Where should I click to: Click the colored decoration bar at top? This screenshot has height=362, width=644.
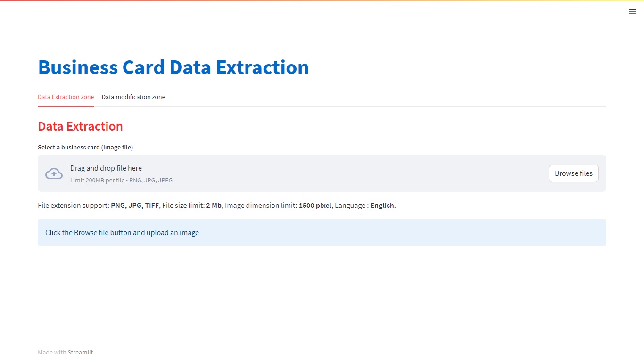pyautogui.click(x=322, y=0)
